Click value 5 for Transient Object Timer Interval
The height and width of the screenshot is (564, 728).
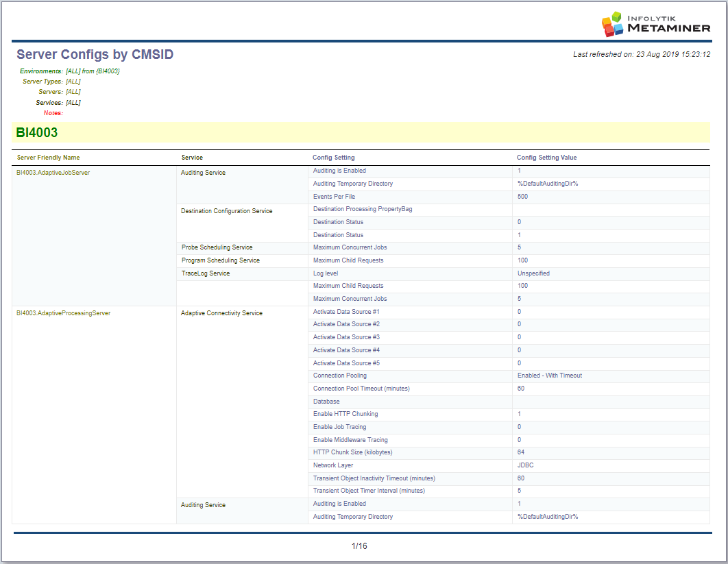click(x=519, y=491)
